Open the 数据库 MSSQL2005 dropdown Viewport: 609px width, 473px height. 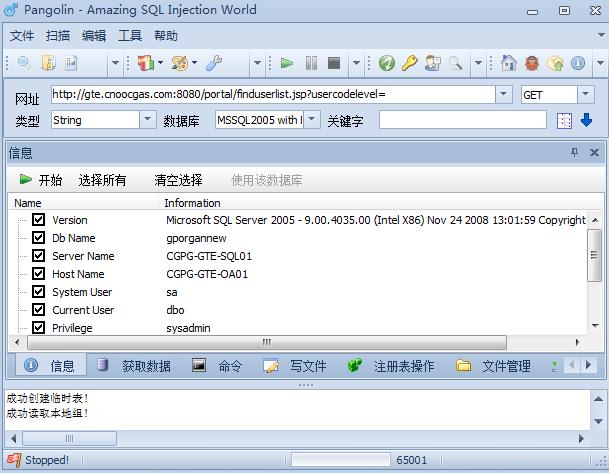pyautogui.click(x=311, y=119)
